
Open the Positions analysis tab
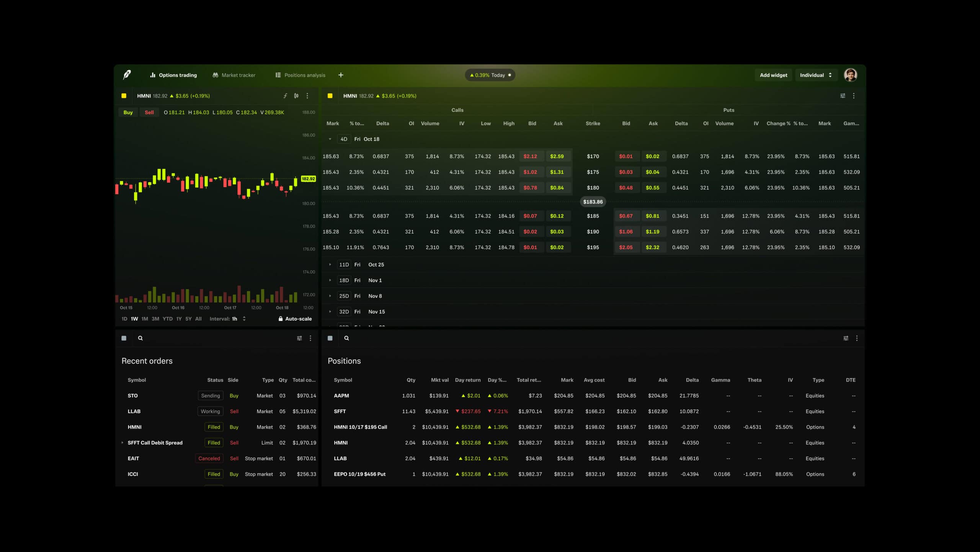pos(300,75)
